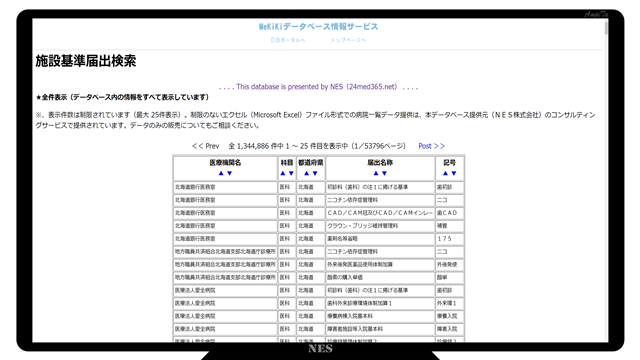Click the << Prev pagination link
The width and height of the screenshot is (640, 360).
click(x=205, y=146)
